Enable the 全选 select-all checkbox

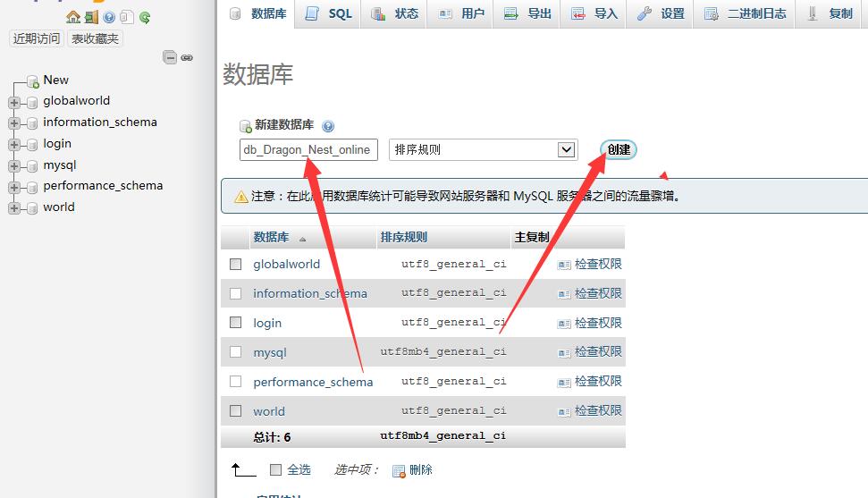click(275, 469)
